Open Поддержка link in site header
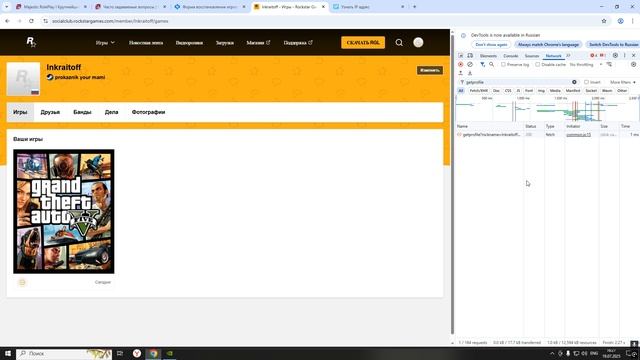640x360 pixels. tap(298, 42)
